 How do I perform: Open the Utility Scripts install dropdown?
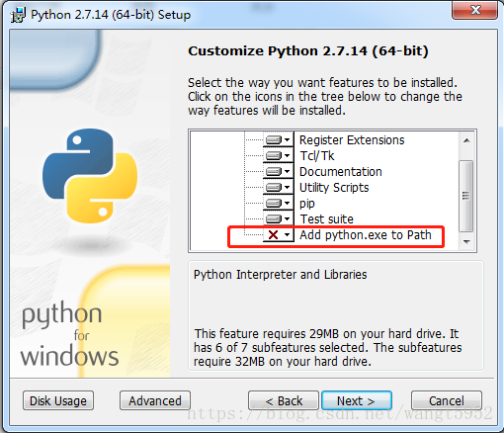[279, 187]
